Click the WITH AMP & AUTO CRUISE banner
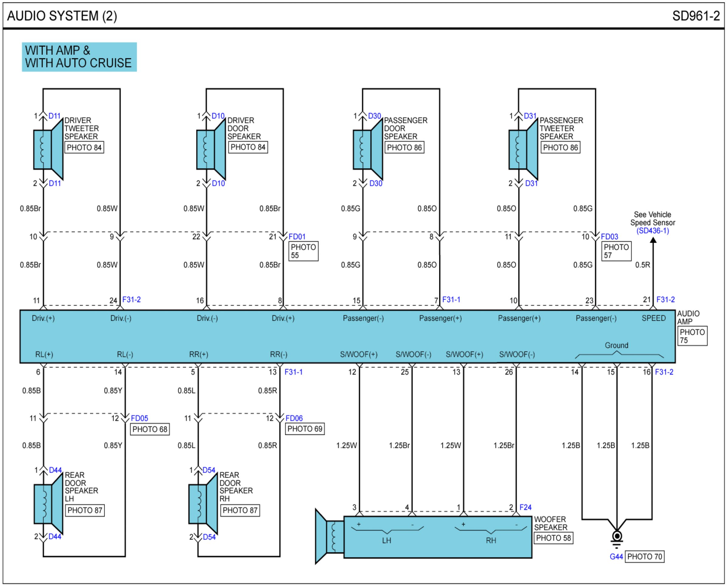Screen dimensions: 728x586 [79, 57]
